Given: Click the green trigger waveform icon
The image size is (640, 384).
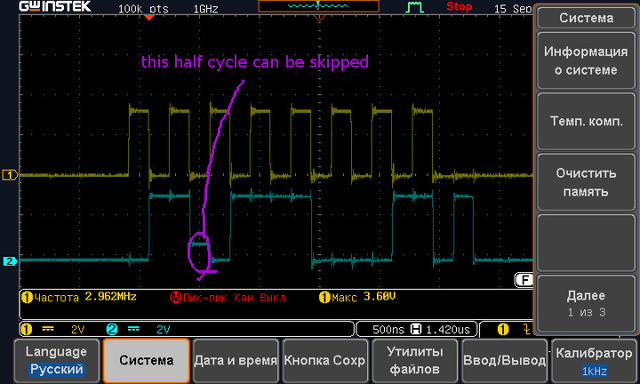Looking at the screenshot, I should pos(415,7).
